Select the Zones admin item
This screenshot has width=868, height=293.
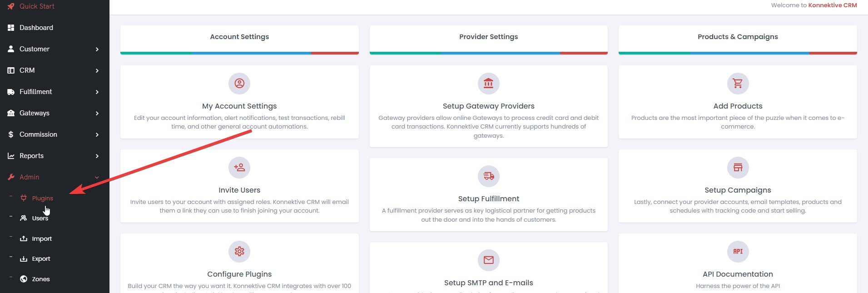pyautogui.click(x=40, y=279)
